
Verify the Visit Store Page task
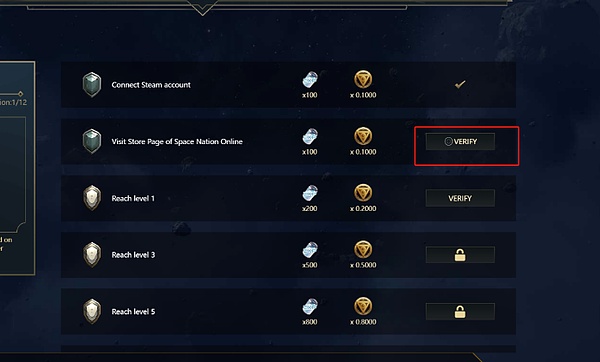(460, 142)
